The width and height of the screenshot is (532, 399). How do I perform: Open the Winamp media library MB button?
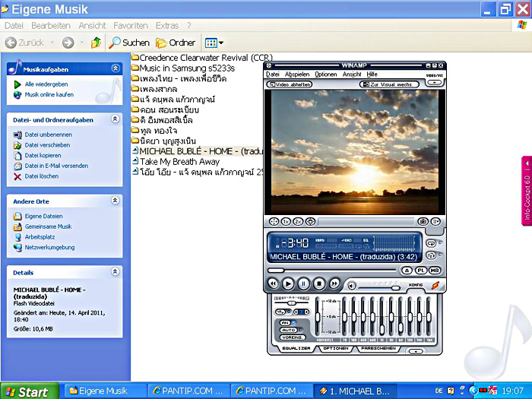pos(435,271)
